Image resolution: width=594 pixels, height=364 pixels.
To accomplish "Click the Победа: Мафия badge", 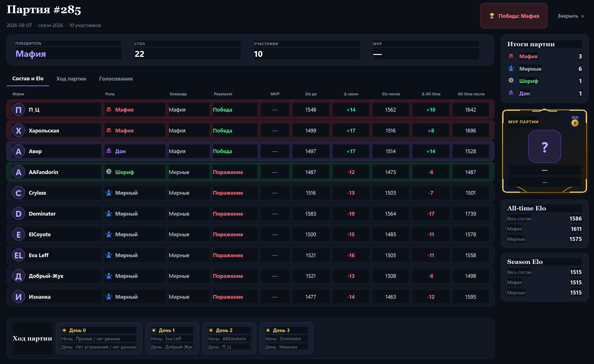I will (513, 16).
